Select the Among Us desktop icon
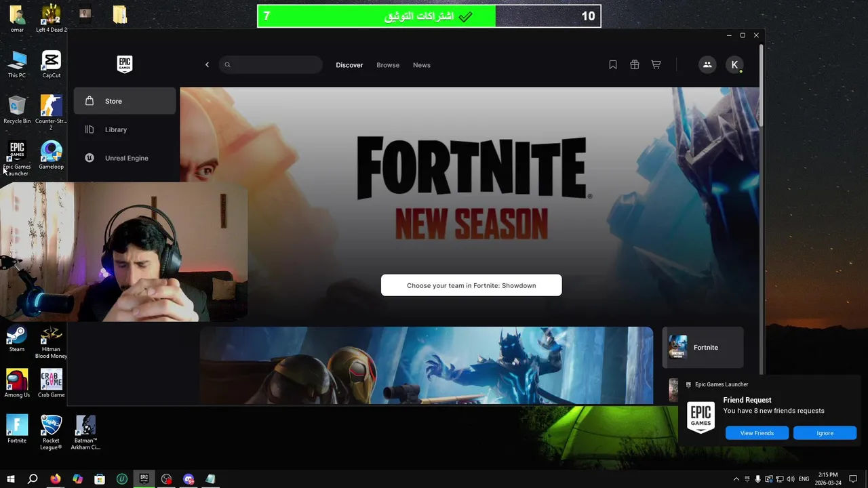Viewport: 868px width, 488px height. click(17, 384)
